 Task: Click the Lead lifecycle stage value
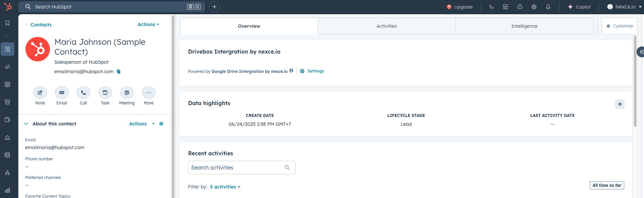[x=406, y=124]
